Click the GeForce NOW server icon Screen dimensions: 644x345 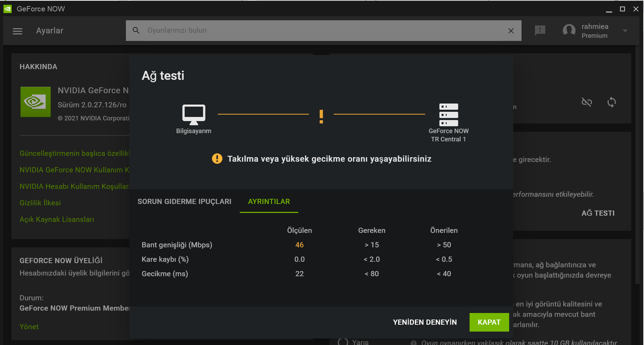point(449,115)
